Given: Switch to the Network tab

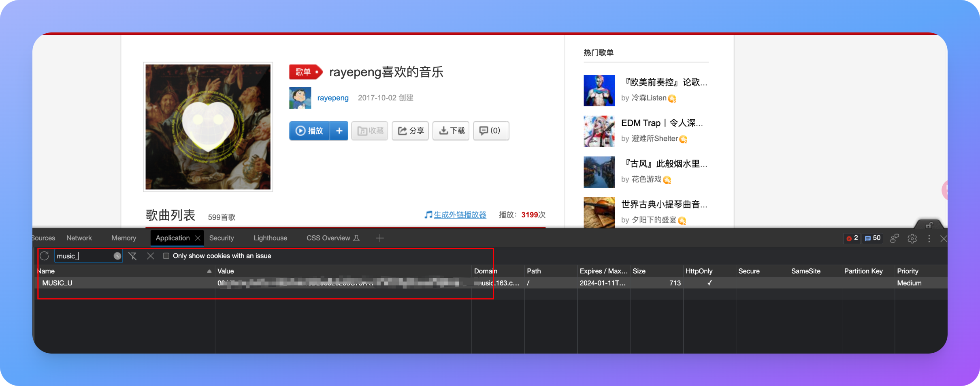Looking at the screenshot, I should tap(79, 238).
